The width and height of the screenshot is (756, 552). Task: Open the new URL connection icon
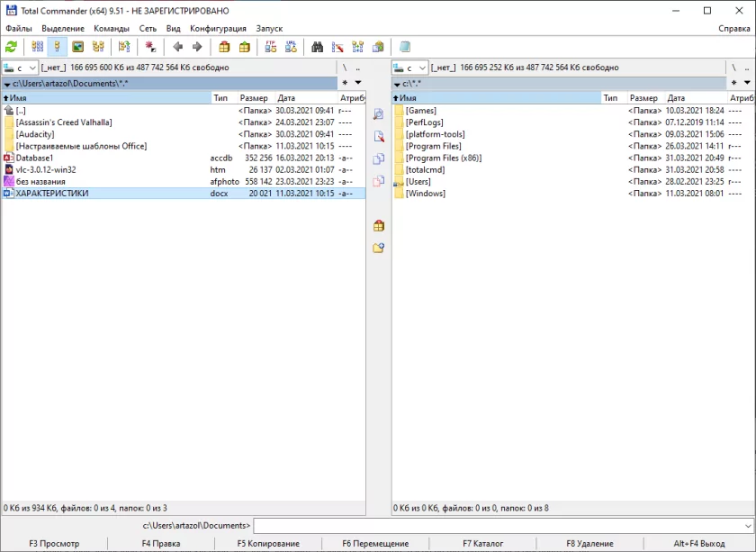pos(291,47)
